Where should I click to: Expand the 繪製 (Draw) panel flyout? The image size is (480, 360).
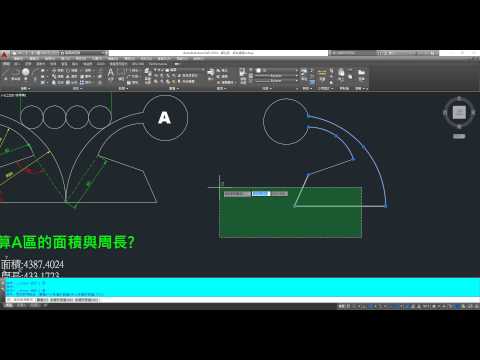(x=26, y=88)
